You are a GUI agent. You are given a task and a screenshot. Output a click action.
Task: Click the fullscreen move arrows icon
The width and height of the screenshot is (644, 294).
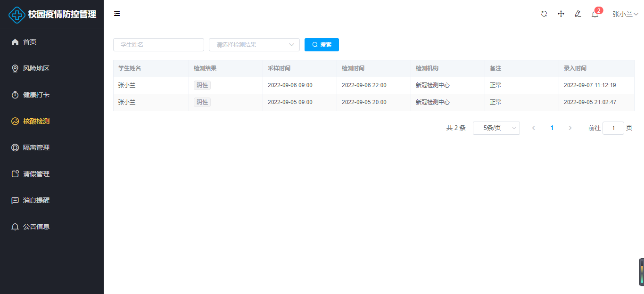[561, 14]
